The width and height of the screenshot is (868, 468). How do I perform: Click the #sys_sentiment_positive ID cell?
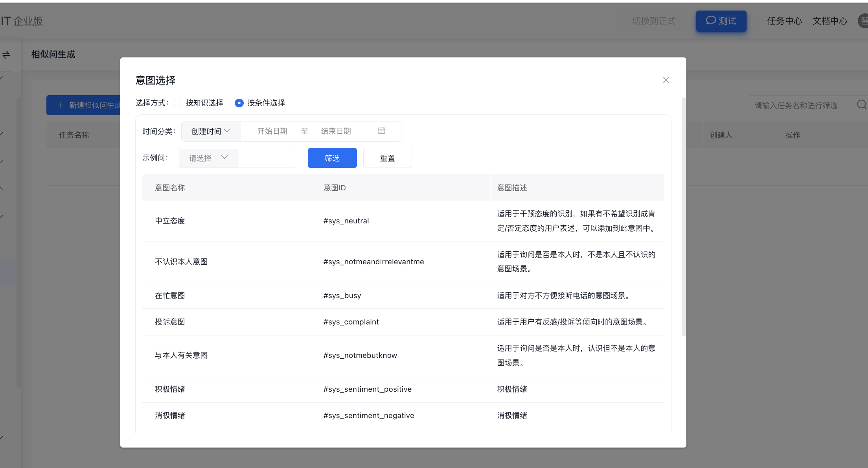point(367,389)
